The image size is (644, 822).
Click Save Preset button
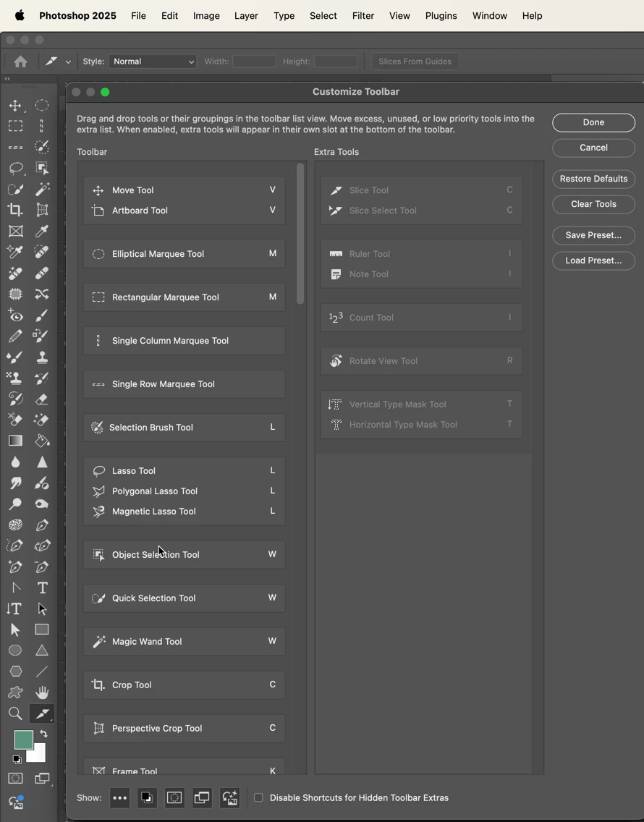tap(593, 235)
